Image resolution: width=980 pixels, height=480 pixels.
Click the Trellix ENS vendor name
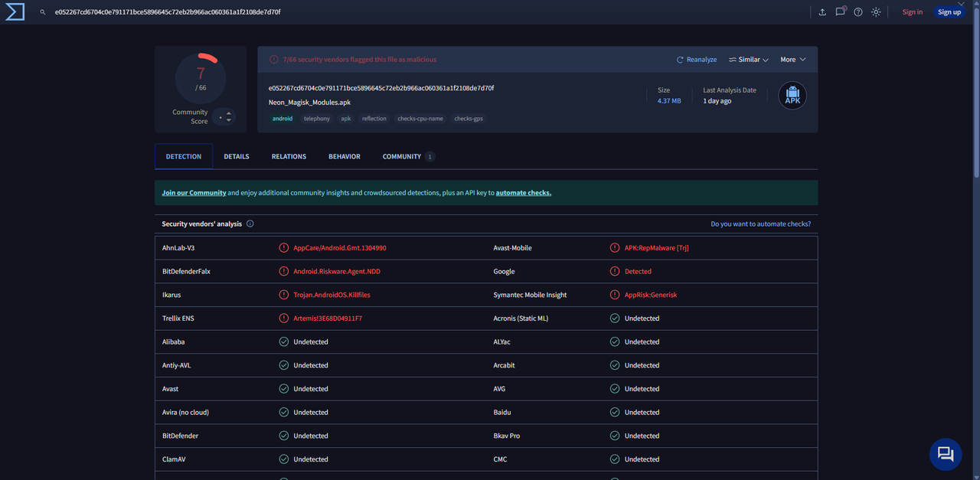point(178,318)
